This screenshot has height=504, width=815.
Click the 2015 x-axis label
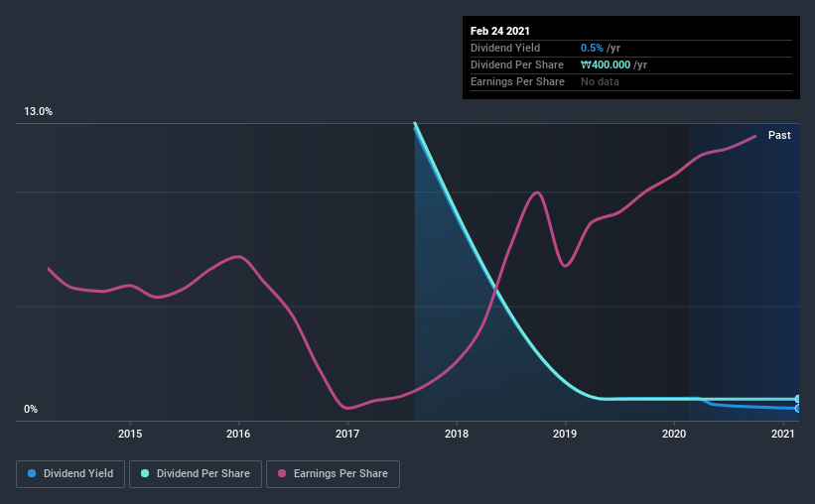(x=130, y=434)
